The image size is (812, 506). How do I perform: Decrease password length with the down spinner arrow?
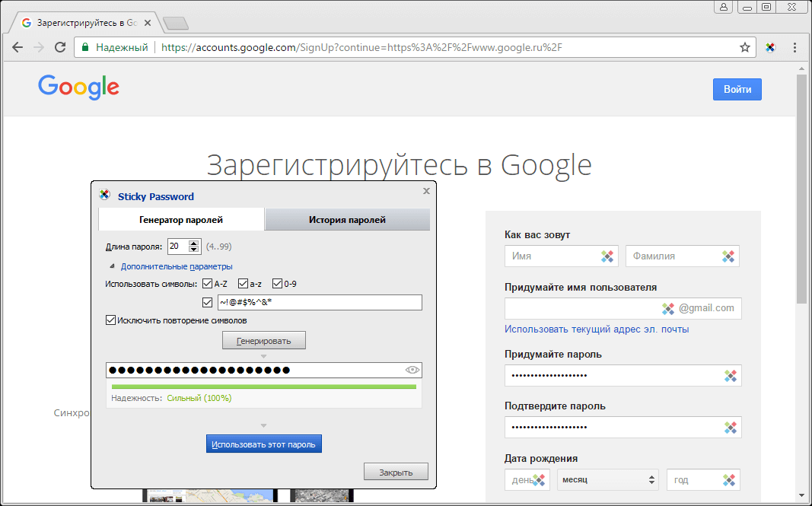point(194,250)
